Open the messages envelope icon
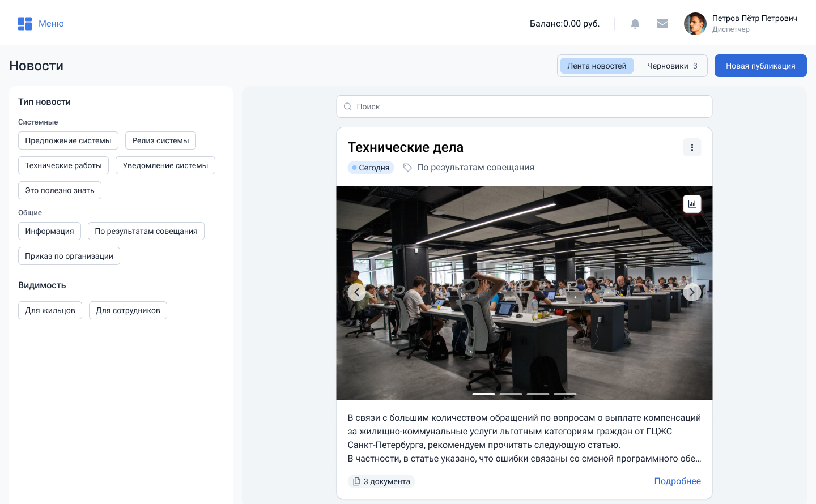 click(x=662, y=24)
